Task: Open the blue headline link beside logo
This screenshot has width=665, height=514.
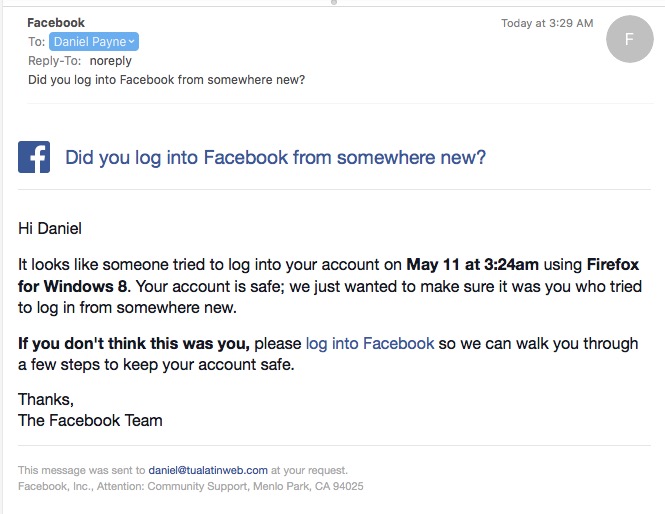Action: pos(275,157)
